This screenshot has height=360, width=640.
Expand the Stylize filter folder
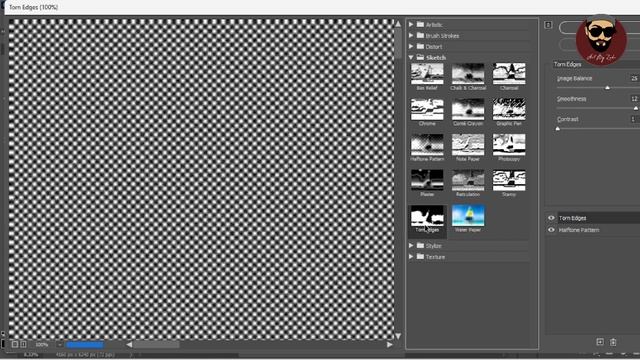pos(411,246)
